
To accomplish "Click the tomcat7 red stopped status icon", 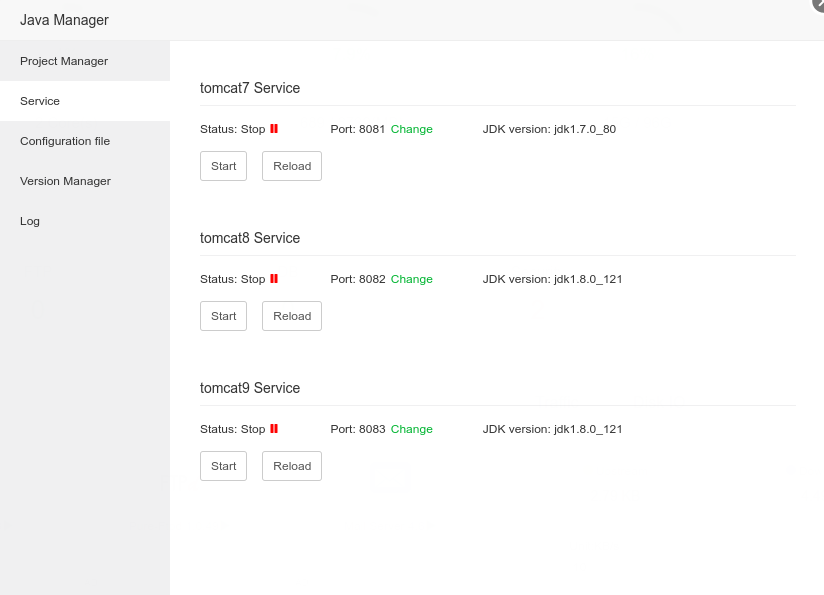I will [274, 129].
